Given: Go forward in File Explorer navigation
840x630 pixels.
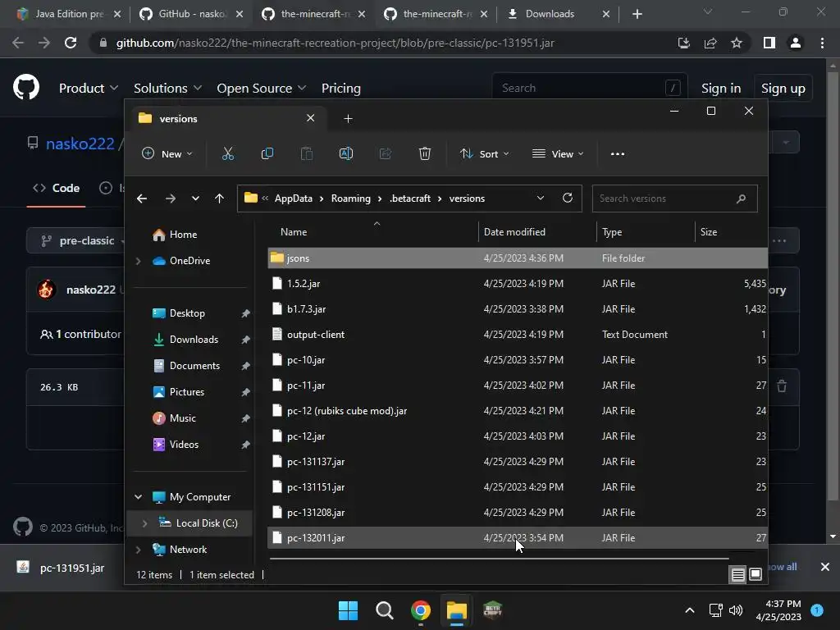Looking at the screenshot, I should 171,199.
